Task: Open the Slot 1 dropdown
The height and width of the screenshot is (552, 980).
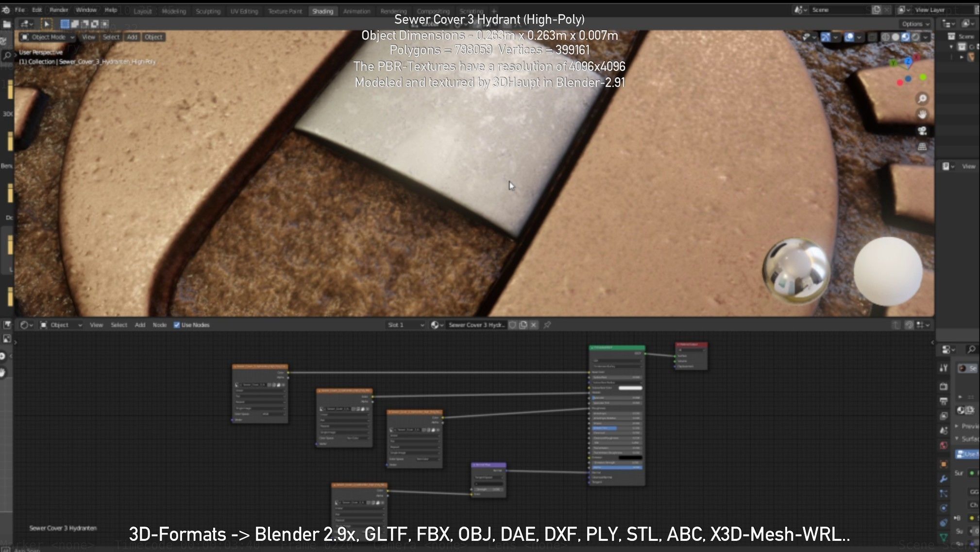Action: (x=406, y=325)
